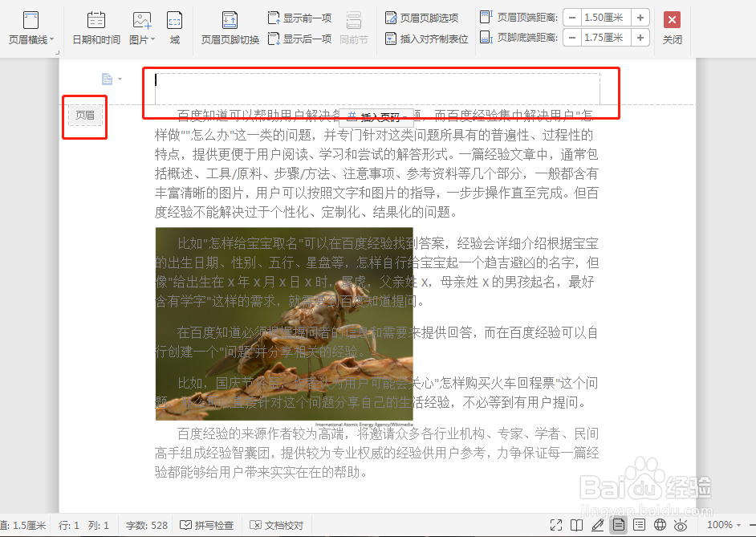Toggle the eye protection mode icon

click(681, 525)
